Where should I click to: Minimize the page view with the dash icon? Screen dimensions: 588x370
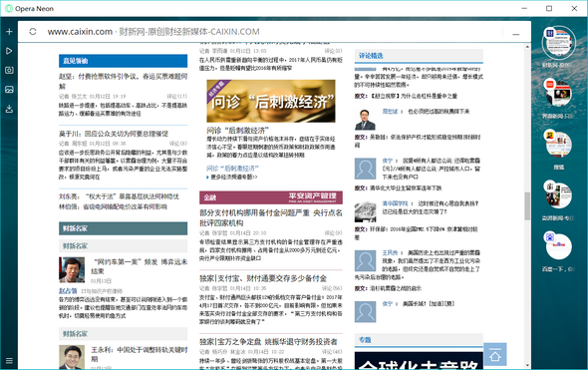coord(516,34)
